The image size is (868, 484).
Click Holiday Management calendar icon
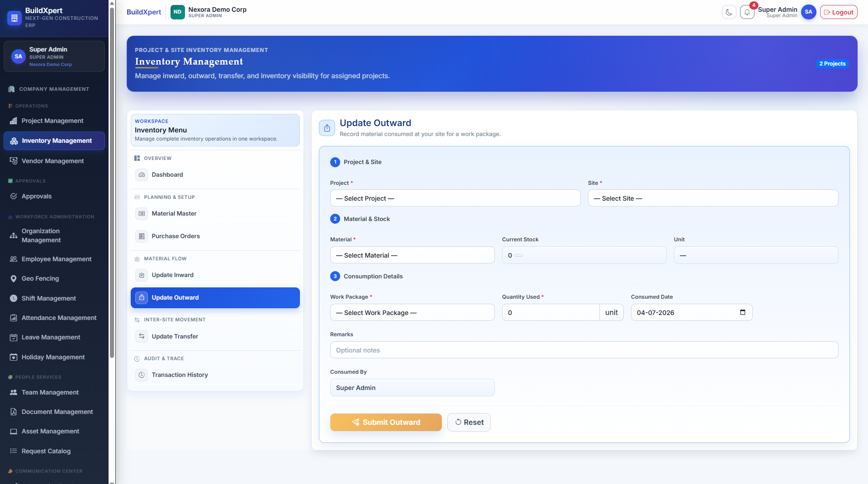tap(14, 357)
